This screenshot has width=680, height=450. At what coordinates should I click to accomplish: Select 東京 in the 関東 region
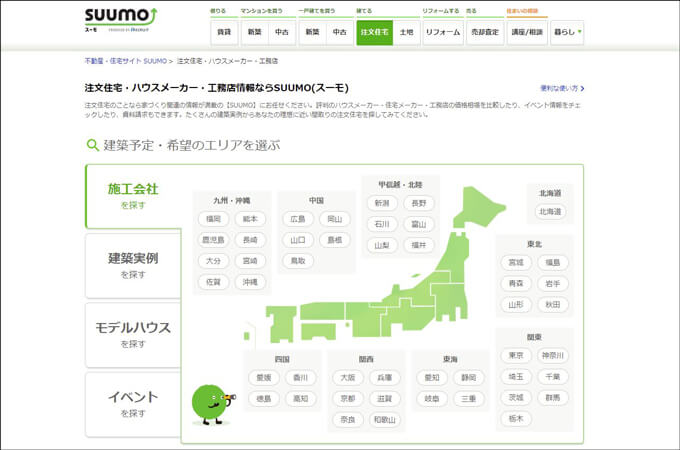coord(516,355)
